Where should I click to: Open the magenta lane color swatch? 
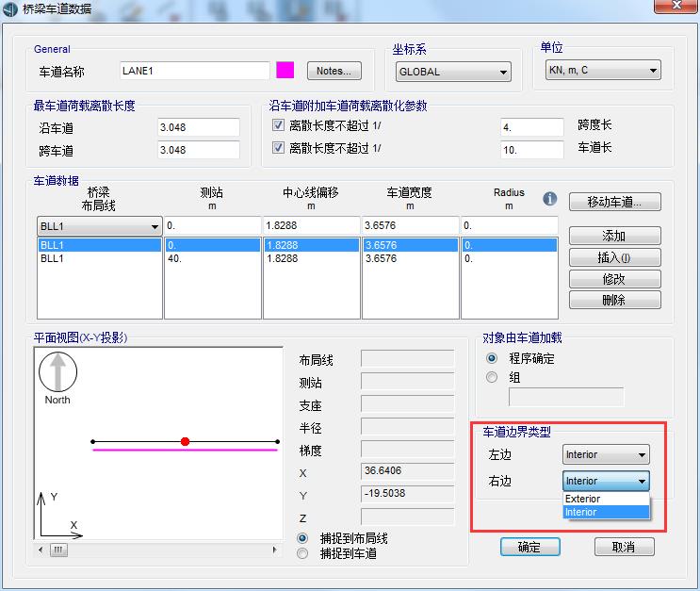pyautogui.click(x=285, y=71)
